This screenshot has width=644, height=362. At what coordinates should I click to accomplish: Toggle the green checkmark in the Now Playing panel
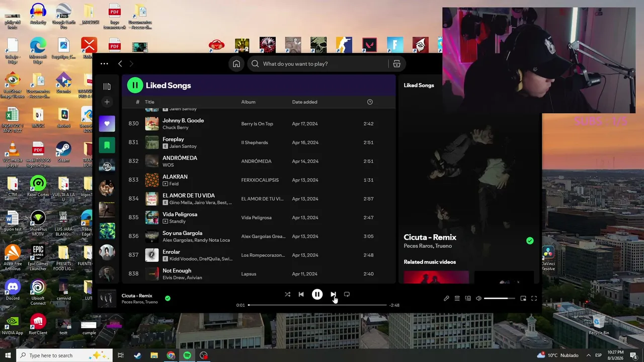[x=530, y=241]
